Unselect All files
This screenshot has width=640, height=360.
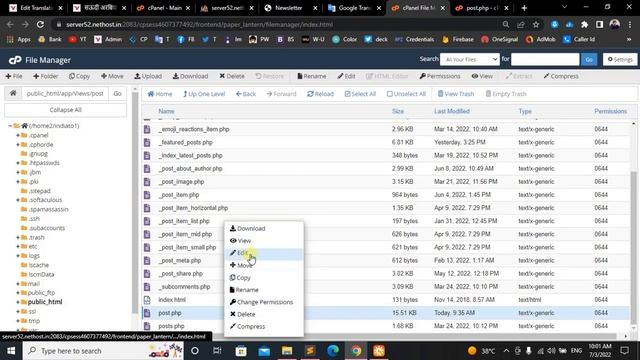click(x=406, y=94)
